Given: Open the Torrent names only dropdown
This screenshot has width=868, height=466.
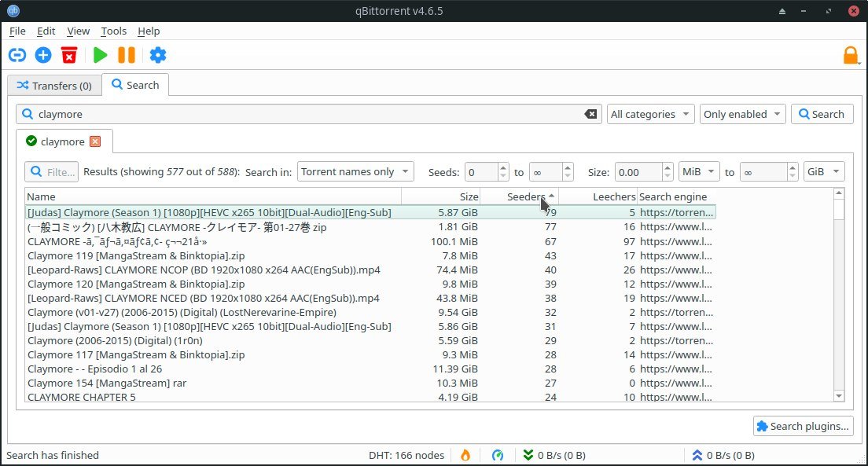Looking at the screenshot, I should click(355, 171).
